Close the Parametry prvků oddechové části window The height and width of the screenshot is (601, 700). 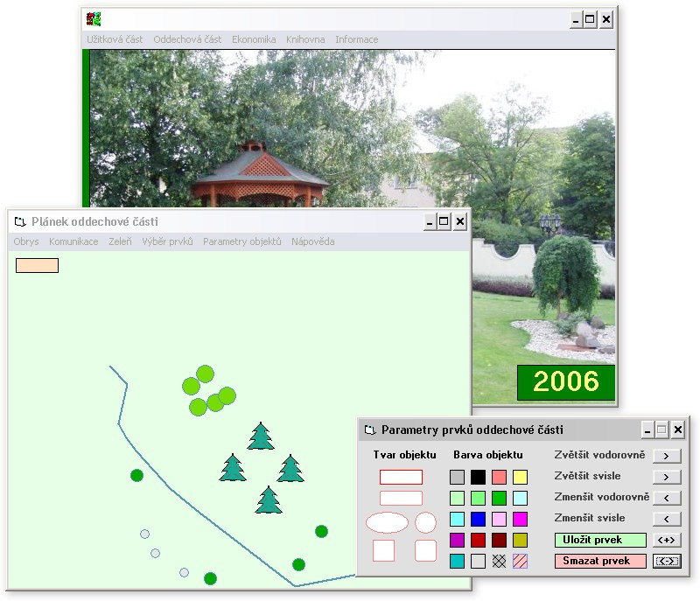pos(678,430)
